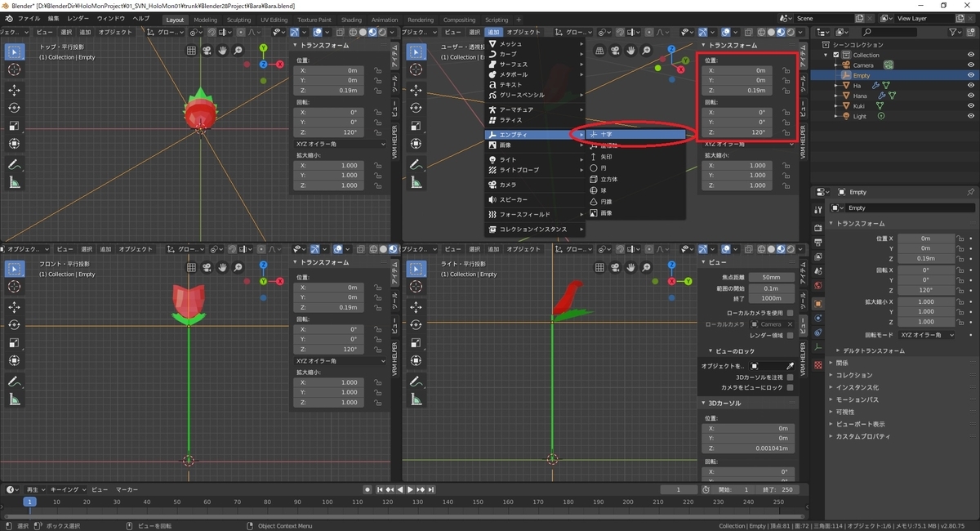
Task: Choose ライト (Light) in the add menu
Action: click(x=535, y=159)
